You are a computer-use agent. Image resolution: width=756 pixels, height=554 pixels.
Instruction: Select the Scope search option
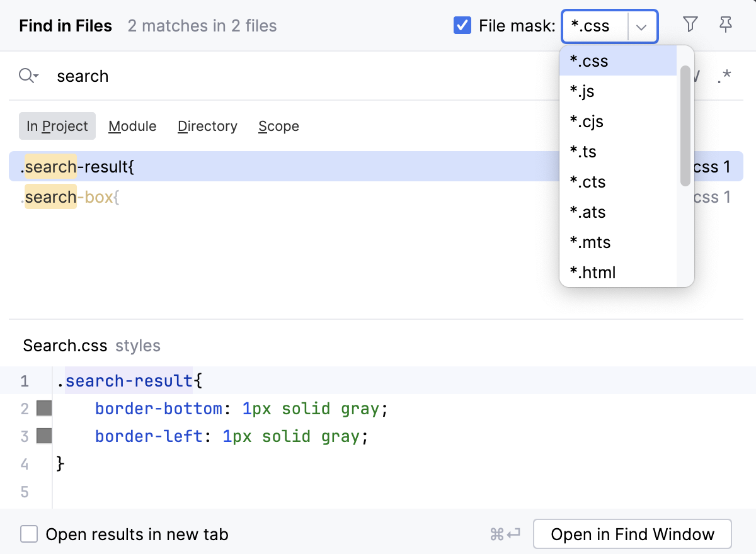(x=278, y=126)
